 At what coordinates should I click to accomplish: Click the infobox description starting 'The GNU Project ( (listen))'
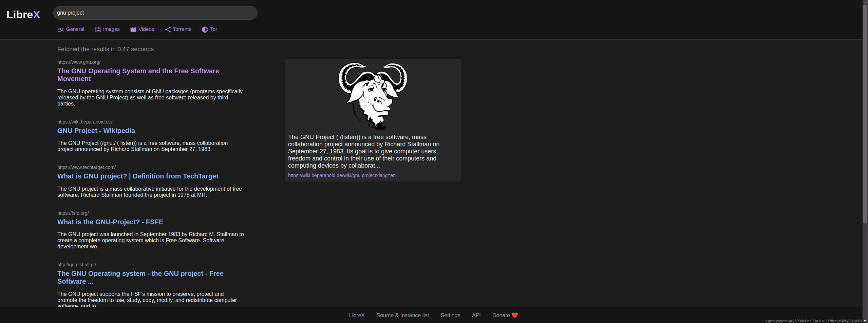tap(364, 151)
